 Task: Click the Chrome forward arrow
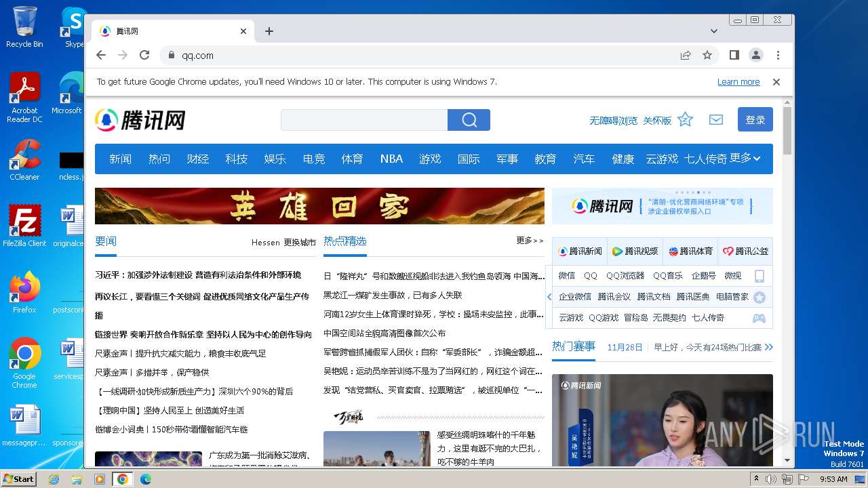123,55
